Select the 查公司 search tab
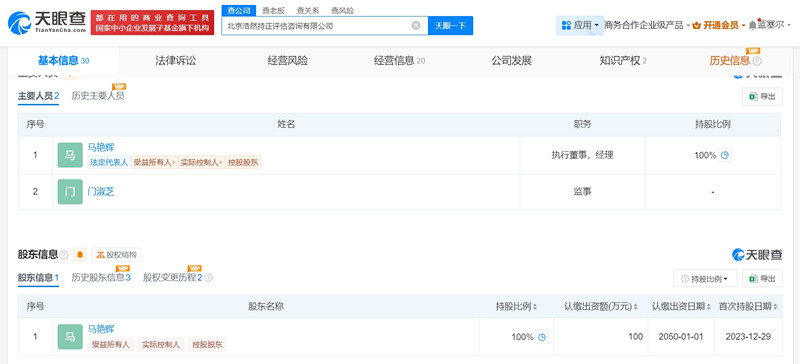The image size is (800, 364). point(239,10)
